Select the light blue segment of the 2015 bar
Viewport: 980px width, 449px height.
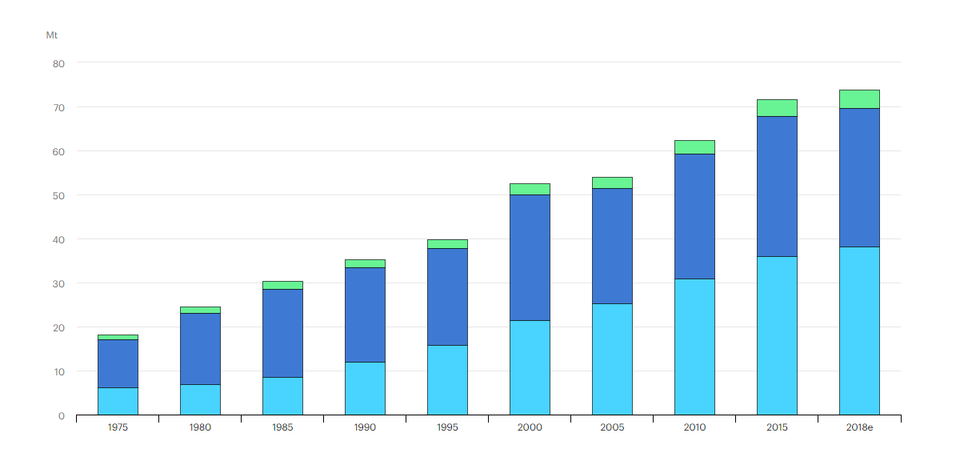(x=777, y=335)
